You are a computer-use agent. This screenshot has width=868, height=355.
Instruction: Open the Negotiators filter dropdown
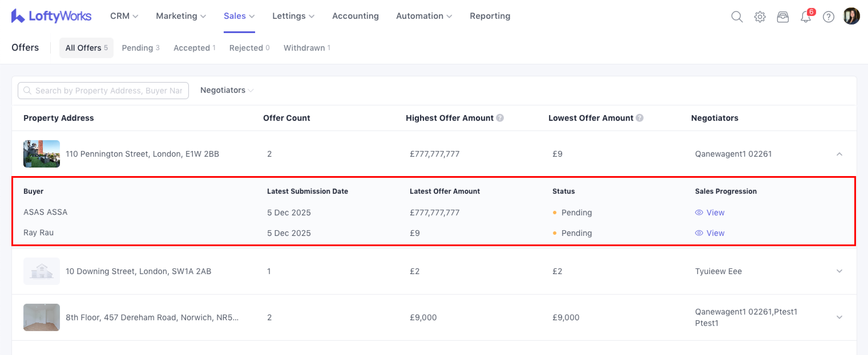pos(227,90)
